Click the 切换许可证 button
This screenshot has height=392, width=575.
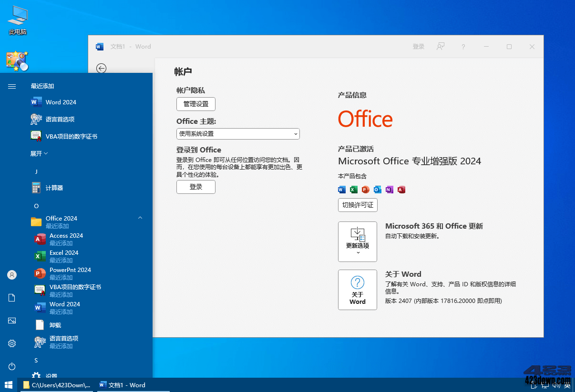point(358,205)
